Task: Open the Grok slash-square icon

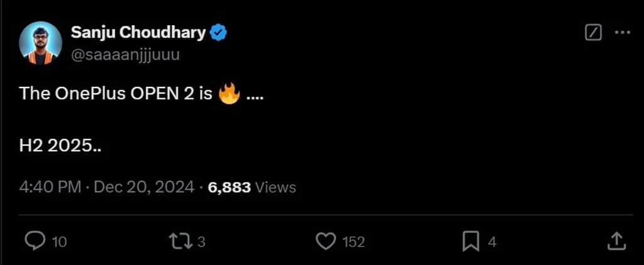Action: [592, 33]
